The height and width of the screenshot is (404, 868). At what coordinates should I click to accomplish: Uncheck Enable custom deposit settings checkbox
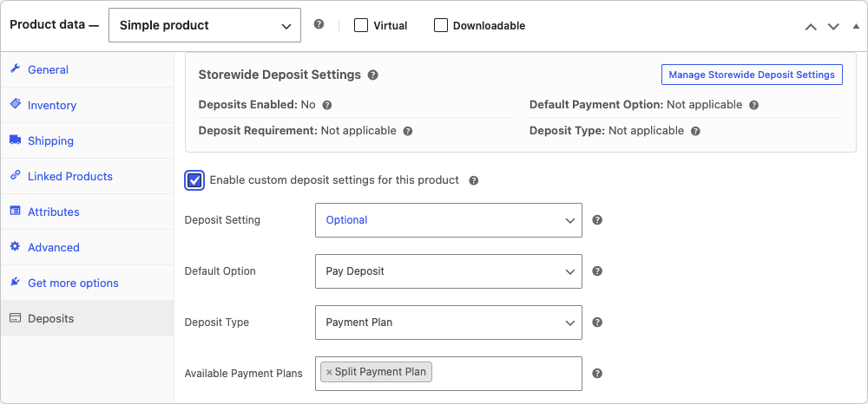(194, 180)
